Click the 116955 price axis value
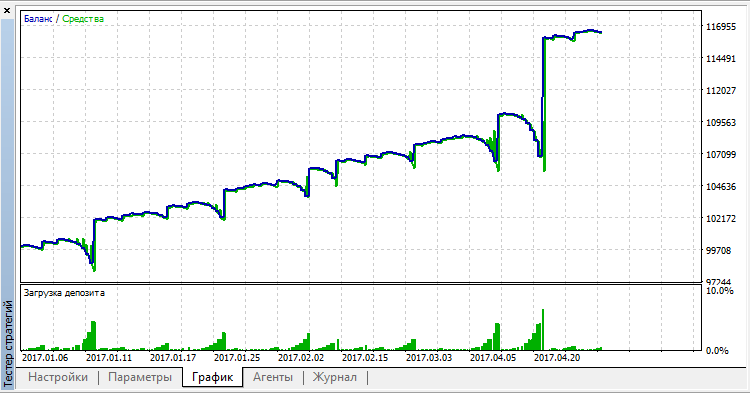The height and width of the screenshot is (394, 750). pos(721,27)
